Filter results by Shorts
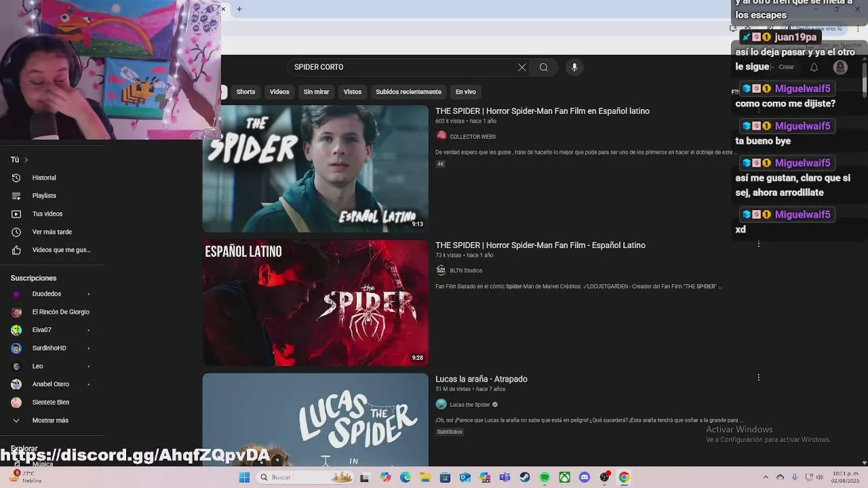Image resolution: width=868 pixels, height=488 pixels. [x=245, y=91]
